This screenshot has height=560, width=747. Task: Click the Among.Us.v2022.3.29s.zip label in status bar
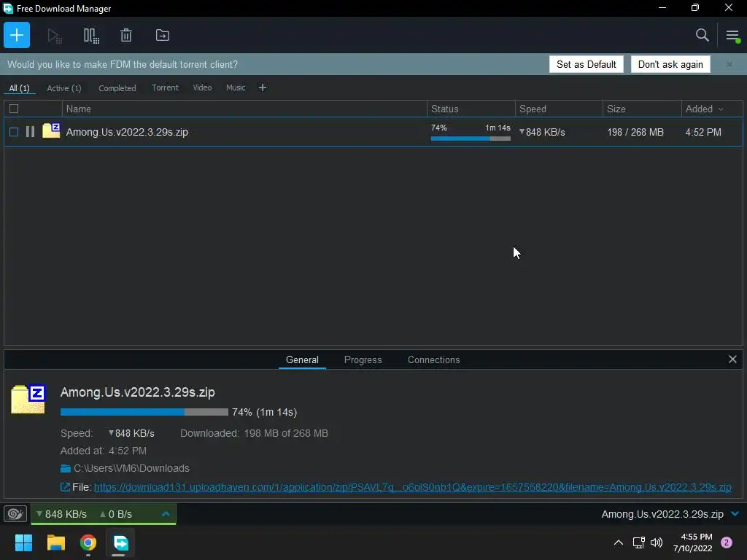[662, 514]
